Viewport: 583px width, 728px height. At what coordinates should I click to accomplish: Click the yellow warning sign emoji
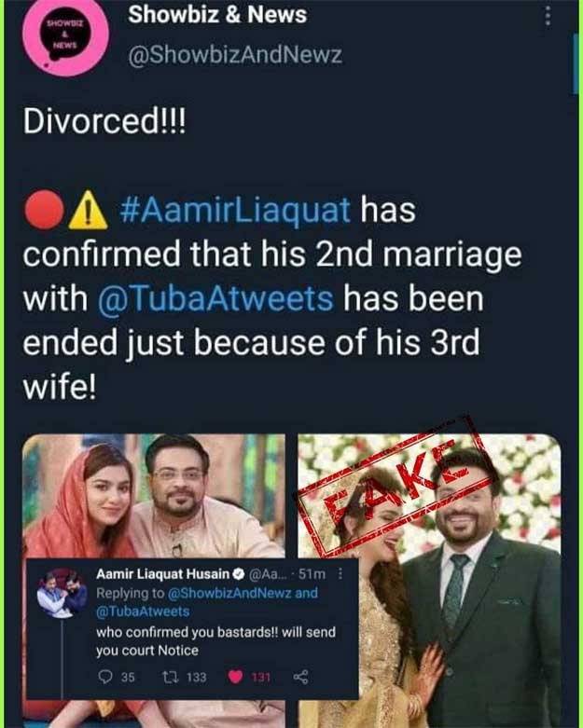[x=89, y=211]
